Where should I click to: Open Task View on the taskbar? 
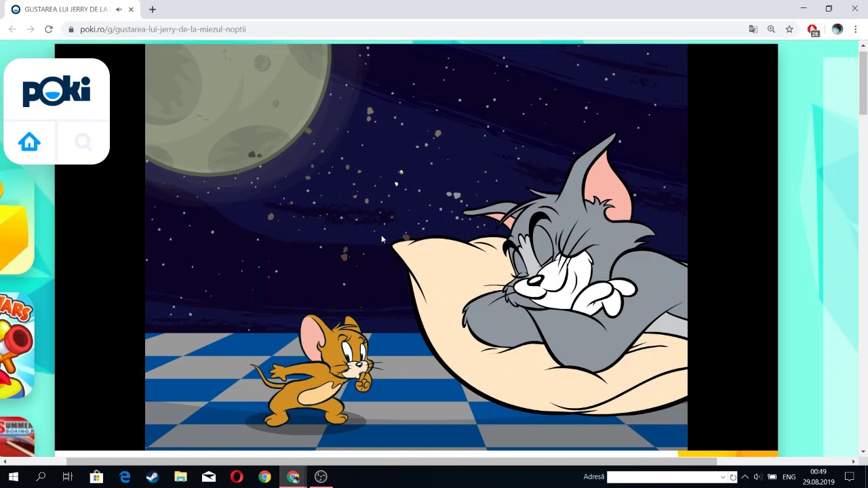67,476
